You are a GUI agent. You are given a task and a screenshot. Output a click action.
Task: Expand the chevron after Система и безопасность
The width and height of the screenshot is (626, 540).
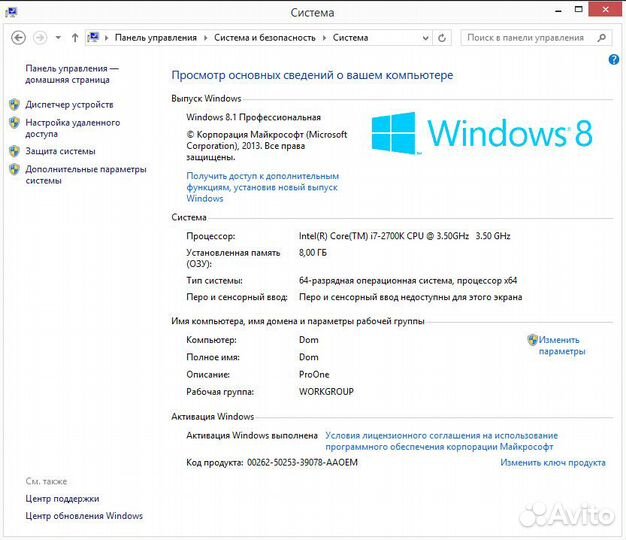tap(324, 38)
